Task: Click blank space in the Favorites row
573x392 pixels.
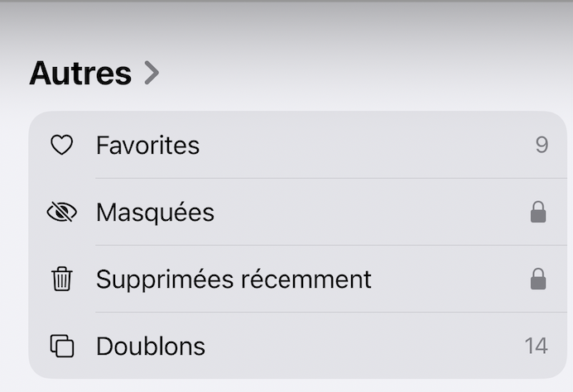Action: [364, 146]
